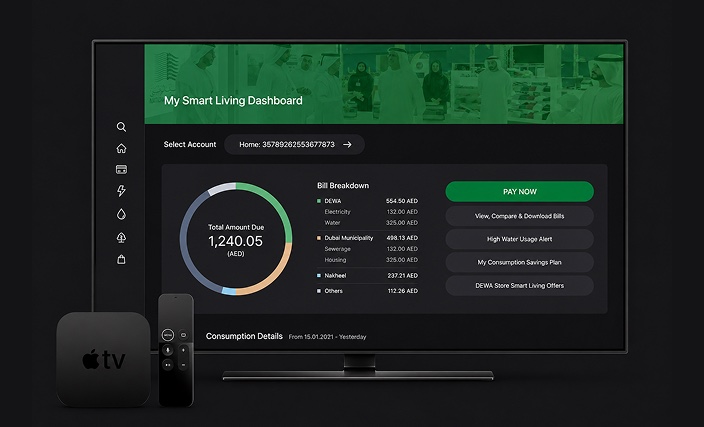Screen dimensions: 704x427
Task: Select the Nakheel 237.21 AED row
Action: (x=367, y=276)
